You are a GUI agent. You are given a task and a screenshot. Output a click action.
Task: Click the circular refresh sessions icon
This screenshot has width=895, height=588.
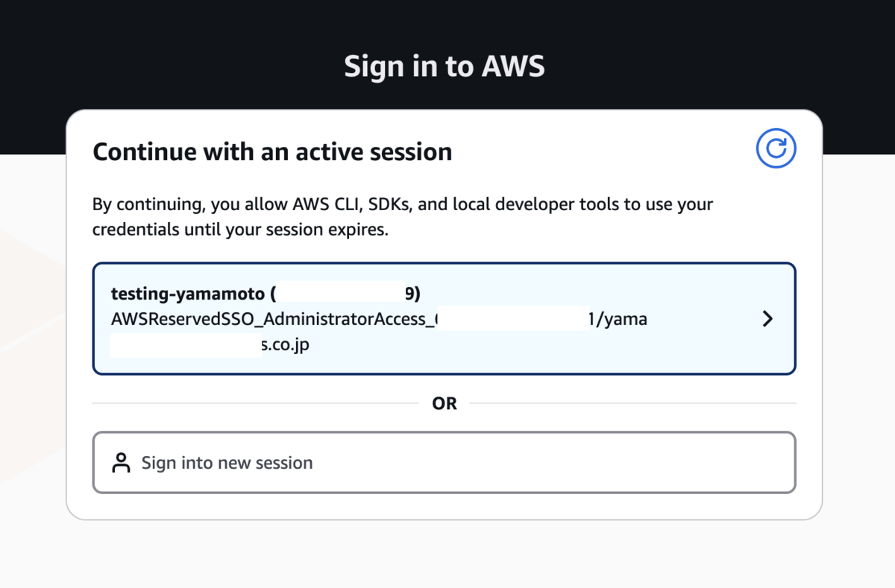pyautogui.click(x=776, y=148)
